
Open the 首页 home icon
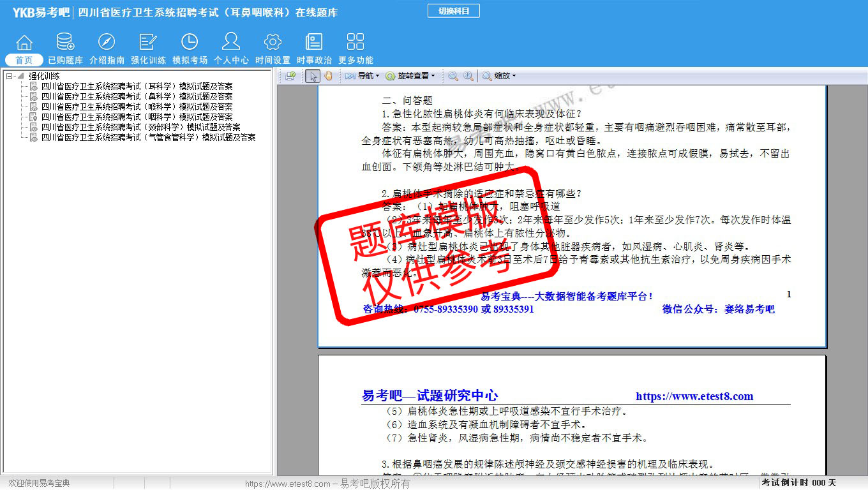click(x=24, y=42)
